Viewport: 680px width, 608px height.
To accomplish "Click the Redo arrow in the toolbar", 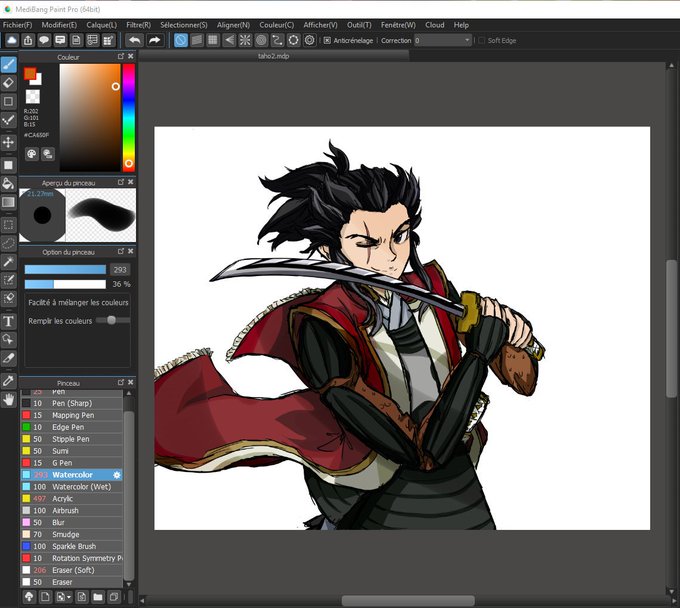I will 154,40.
